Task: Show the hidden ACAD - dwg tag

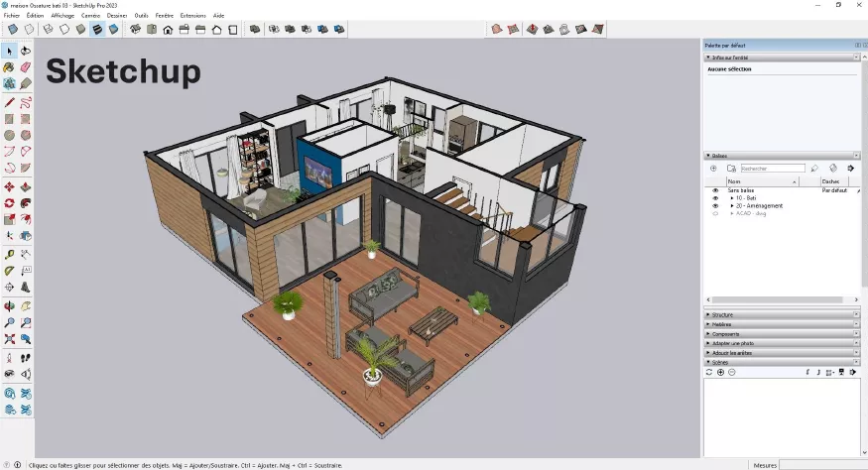Action: (x=714, y=213)
